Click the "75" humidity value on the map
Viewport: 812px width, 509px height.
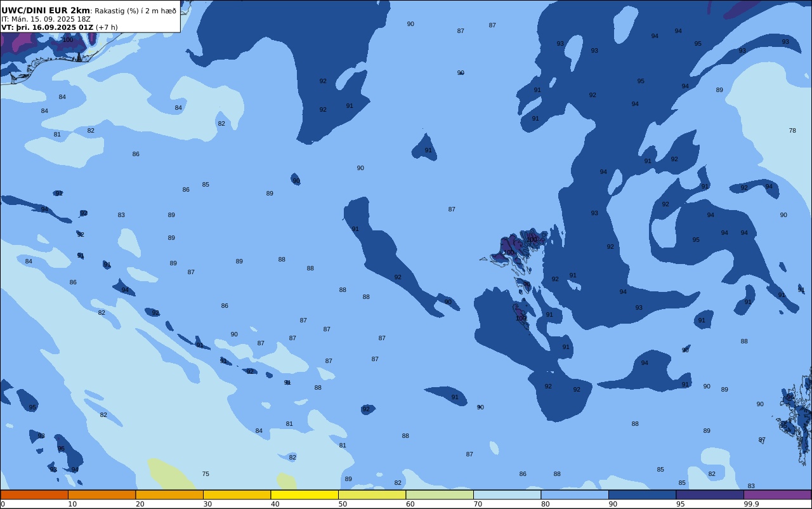point(206,474)
